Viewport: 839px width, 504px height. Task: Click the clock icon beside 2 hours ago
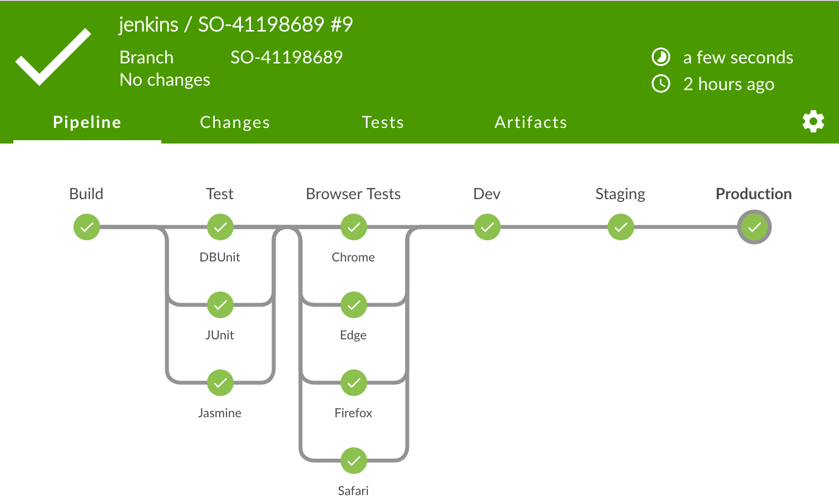(x=661, y=84)
